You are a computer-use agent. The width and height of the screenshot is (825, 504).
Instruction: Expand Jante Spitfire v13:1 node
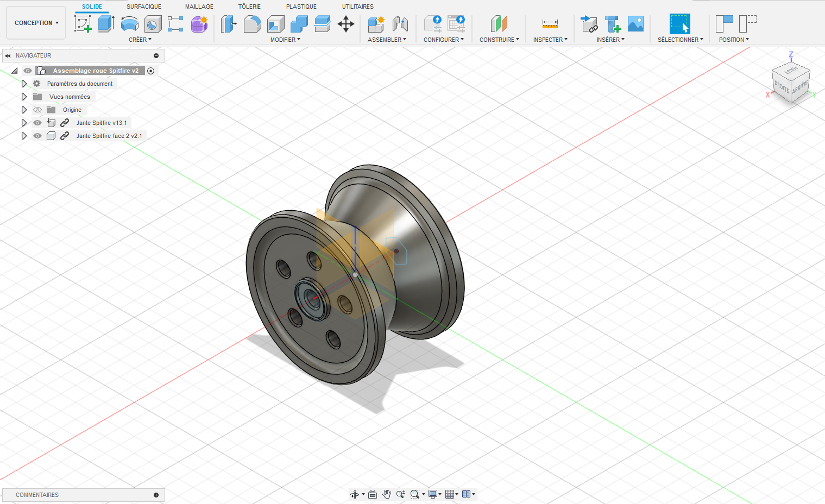[x=24, y=123]
